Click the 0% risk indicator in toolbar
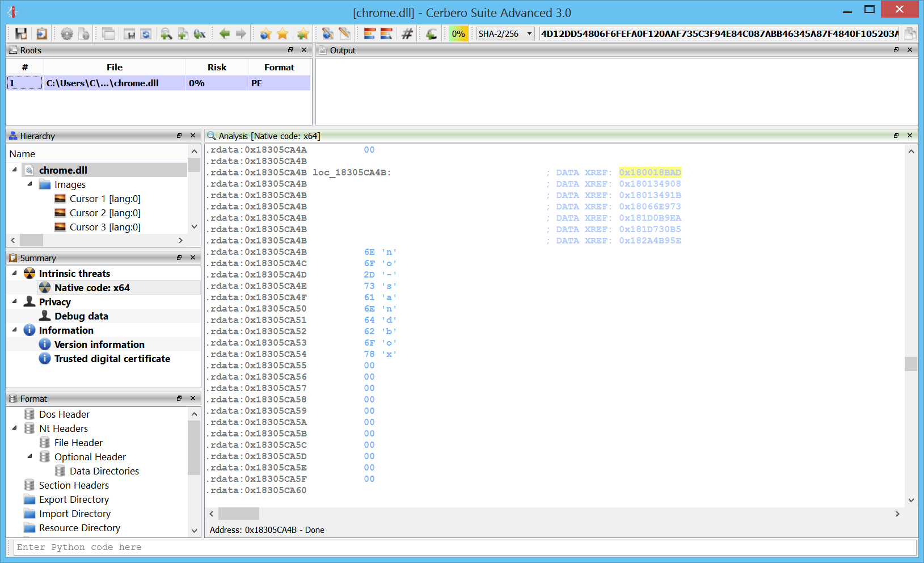Image resolution: width=924 pixels, height=563 pixels. click(458, 34)
